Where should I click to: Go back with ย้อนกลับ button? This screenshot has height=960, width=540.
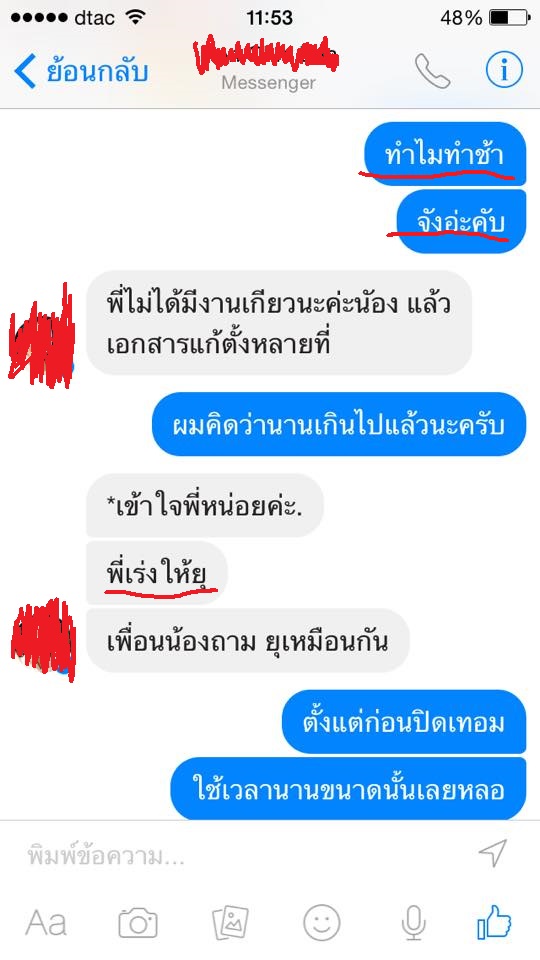[81, 71]
